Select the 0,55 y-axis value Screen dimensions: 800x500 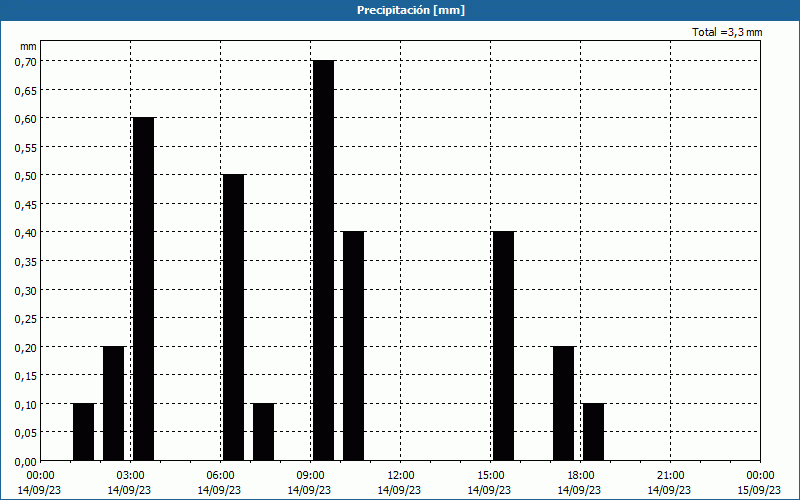(26, 147)
